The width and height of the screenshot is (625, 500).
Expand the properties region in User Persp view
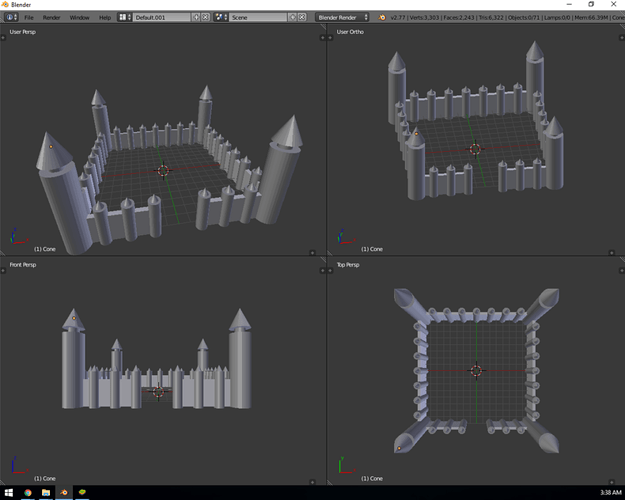pos(322,37)
